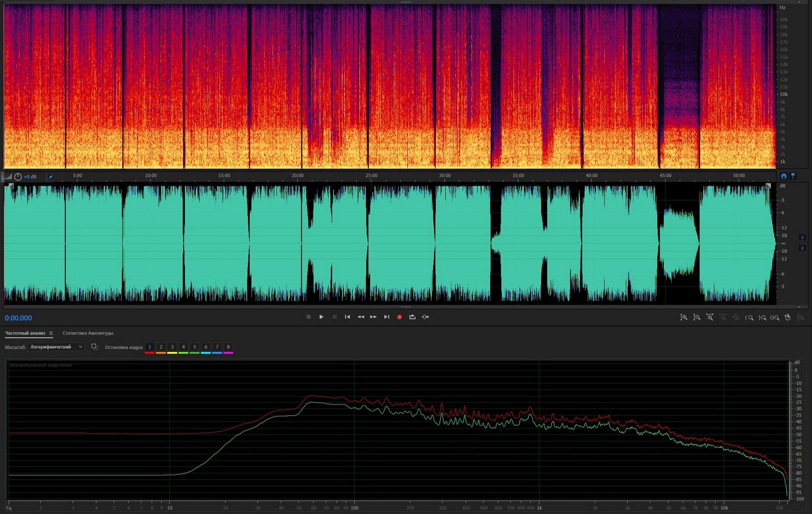Zoom to selection in the editor
This screenshot has width=812, height=514.
(775, 317)
